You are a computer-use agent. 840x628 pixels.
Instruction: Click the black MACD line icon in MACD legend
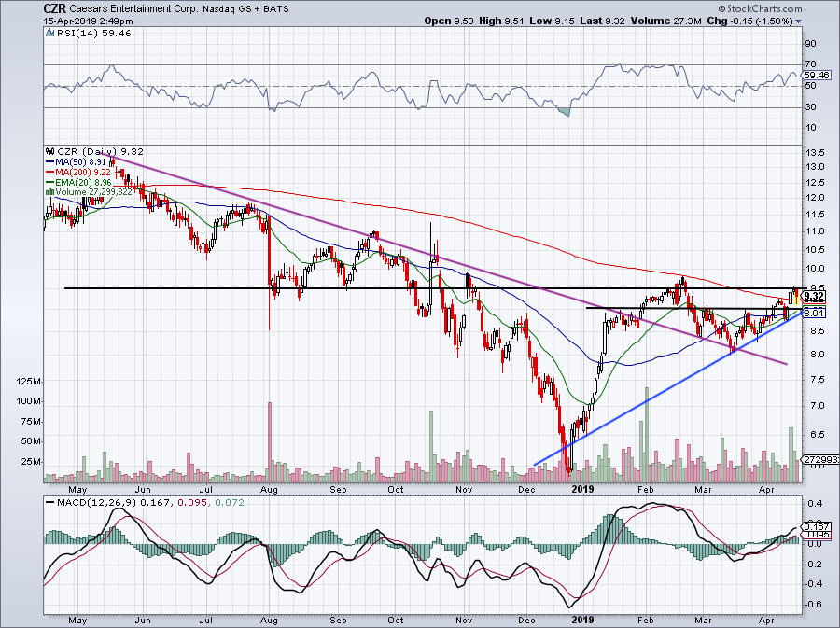tap(50, 503)
